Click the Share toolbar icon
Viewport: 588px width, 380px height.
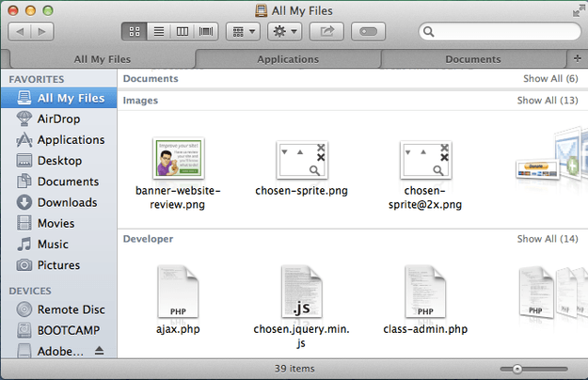326,31
